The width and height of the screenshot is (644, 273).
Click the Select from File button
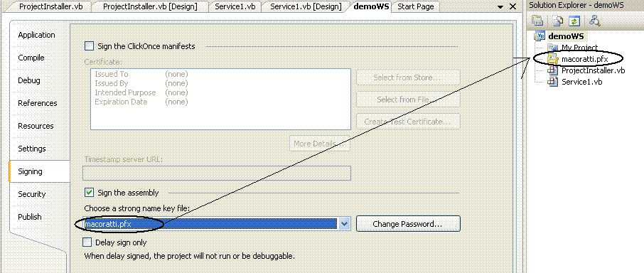pyautogui.click(x=408, y=100)
